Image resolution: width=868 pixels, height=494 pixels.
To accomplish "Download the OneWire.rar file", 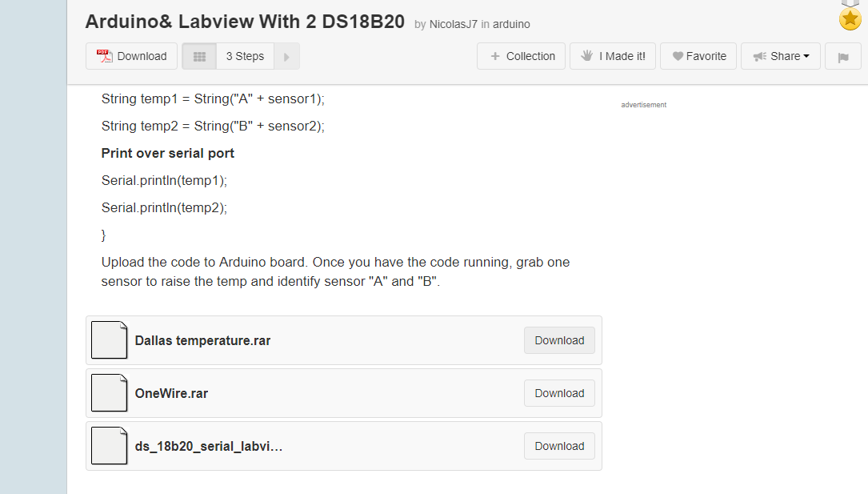I will tap(558, 392).
